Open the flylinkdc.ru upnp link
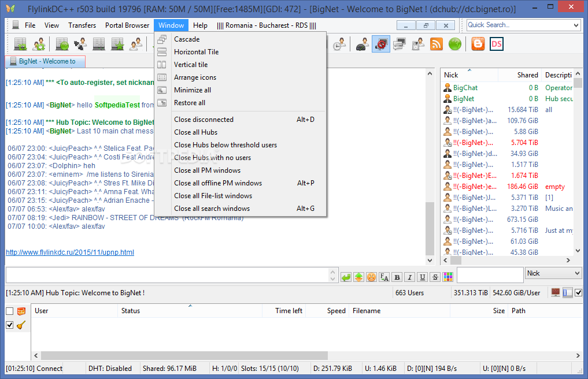The image size is (588, 379). (70, 252)
